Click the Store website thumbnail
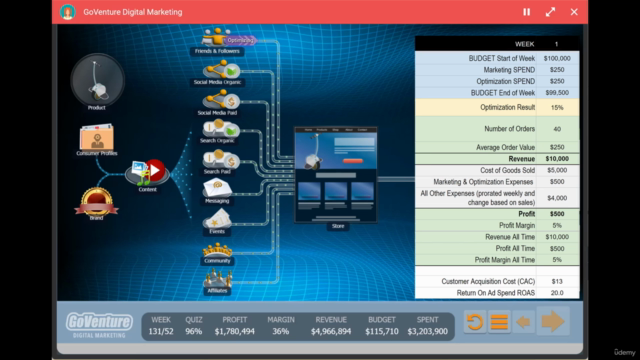 click(336, 175)
